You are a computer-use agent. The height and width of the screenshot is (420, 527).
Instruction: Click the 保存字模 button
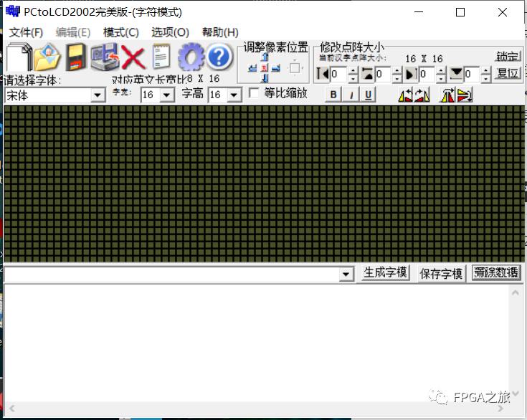tap(441, 273)
